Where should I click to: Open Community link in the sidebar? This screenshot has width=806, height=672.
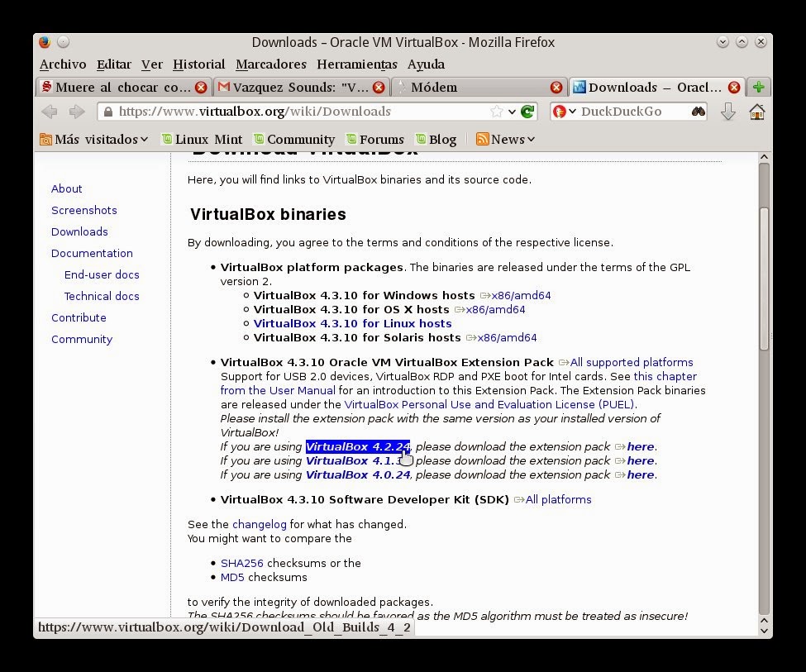82,340
